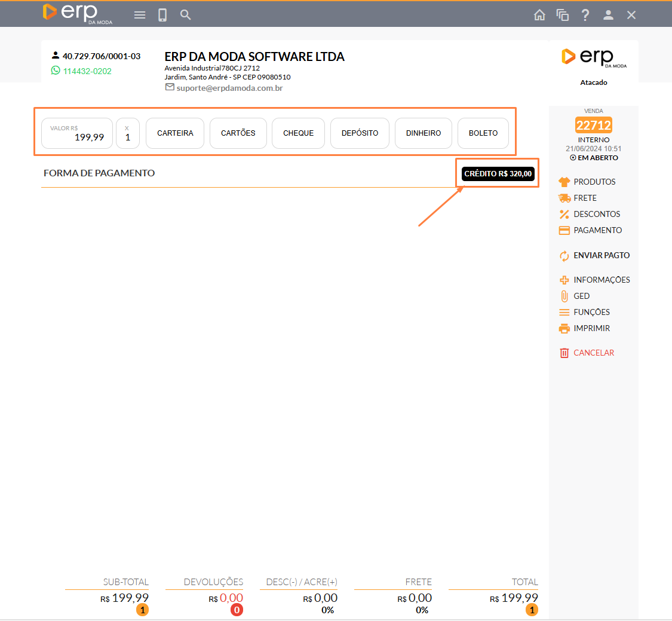672x621 pixels.
Task: Open help question mark icon
Action: click(585, 16)
